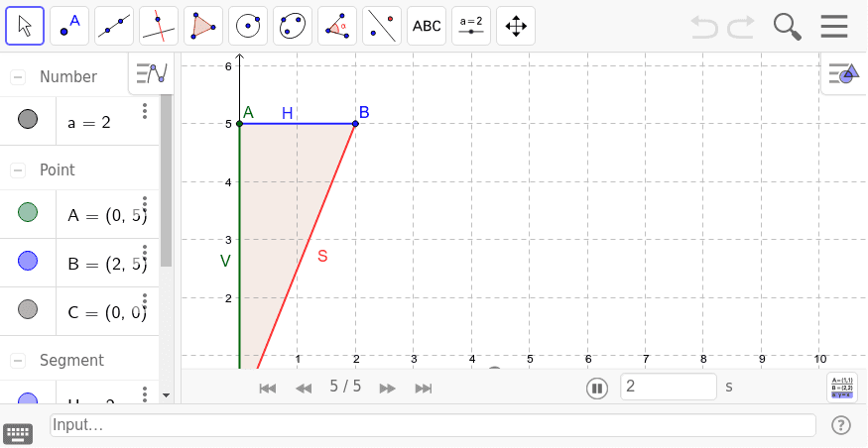Select the Perpendicular Line tool
868x448 pixels.
(x=159, y=26)
